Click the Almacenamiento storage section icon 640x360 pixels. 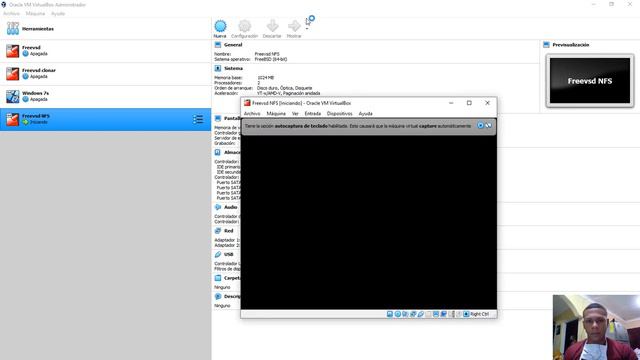[218, 152]
